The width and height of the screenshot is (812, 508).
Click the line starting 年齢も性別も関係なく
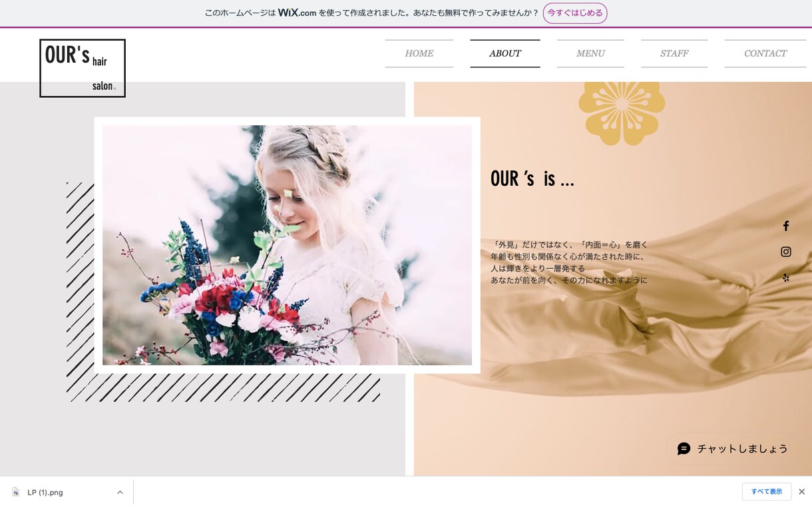[x=568, y=256]
